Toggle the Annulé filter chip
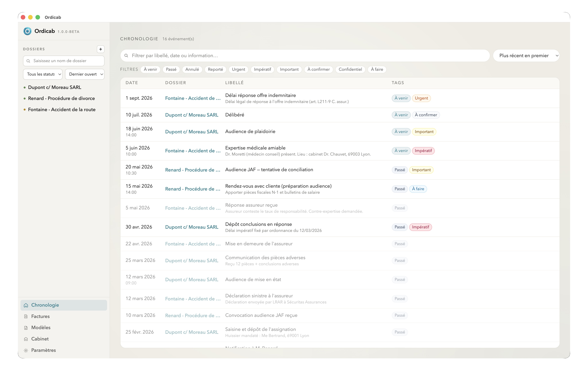Viewport: 588px width, 382px height. click(x=192, y=69)
